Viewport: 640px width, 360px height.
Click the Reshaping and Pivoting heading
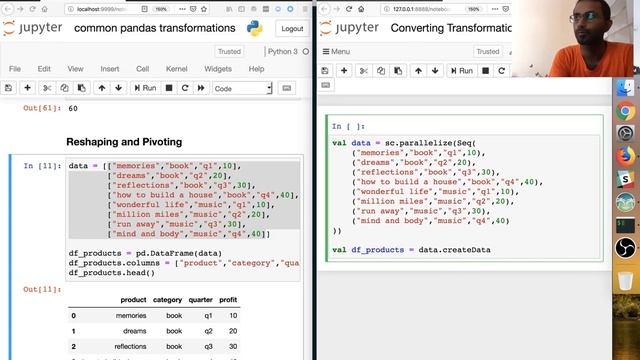(x=124, y=142)
